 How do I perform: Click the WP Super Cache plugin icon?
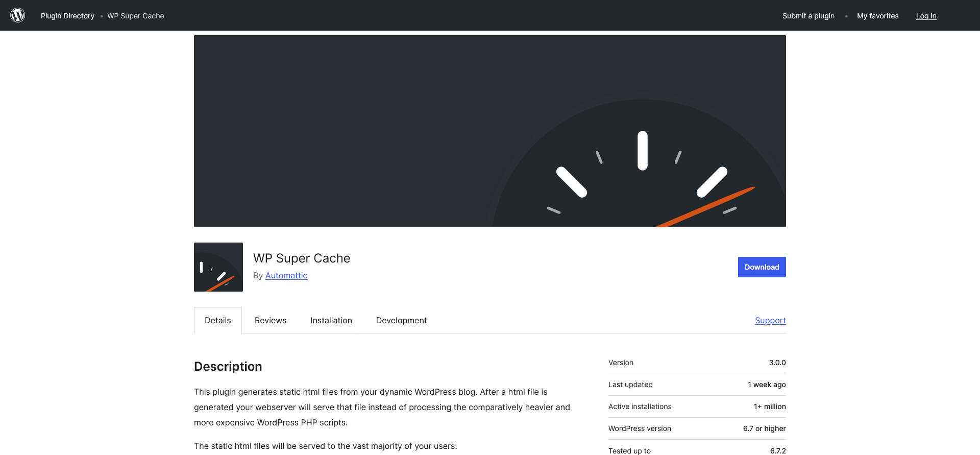click(x=218, y=267)
